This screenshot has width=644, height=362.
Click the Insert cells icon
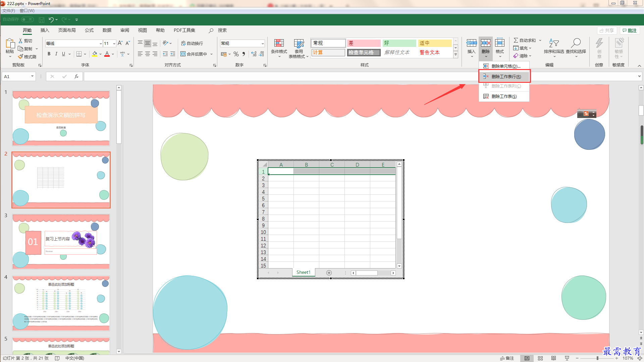471,43
